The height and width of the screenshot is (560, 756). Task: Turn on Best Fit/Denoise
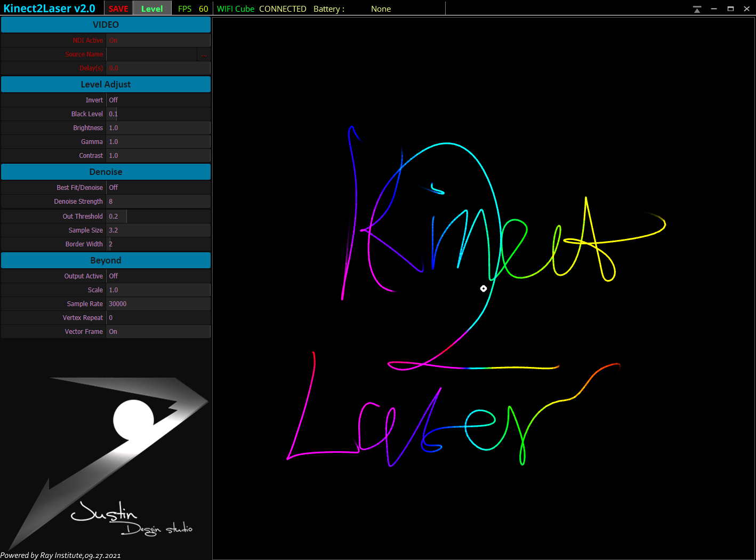pos(158,188)
